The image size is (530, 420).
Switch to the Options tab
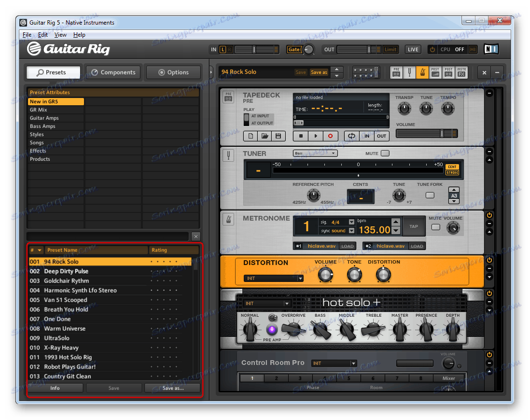coord(173,72)
